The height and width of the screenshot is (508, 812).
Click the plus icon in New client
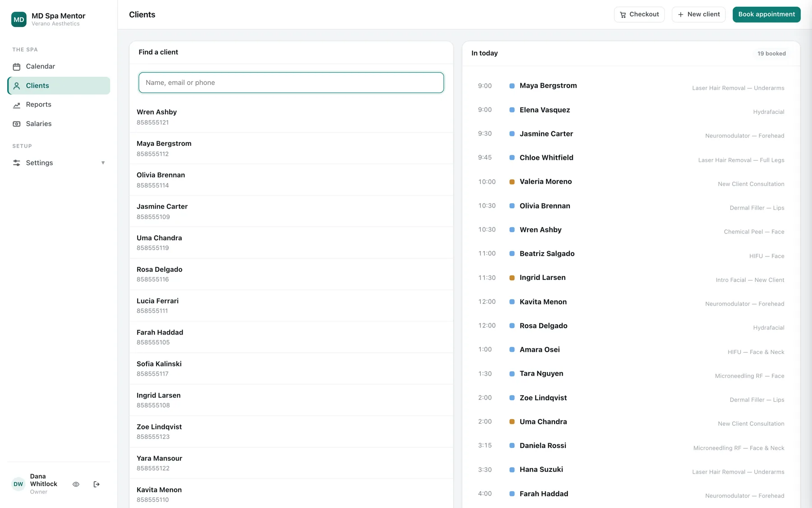[681, 15]
